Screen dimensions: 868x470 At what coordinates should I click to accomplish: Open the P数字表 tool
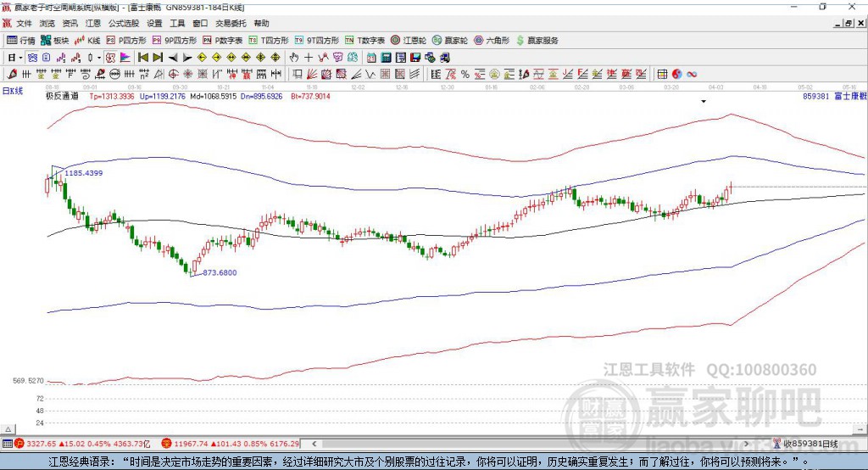(223, 41)
